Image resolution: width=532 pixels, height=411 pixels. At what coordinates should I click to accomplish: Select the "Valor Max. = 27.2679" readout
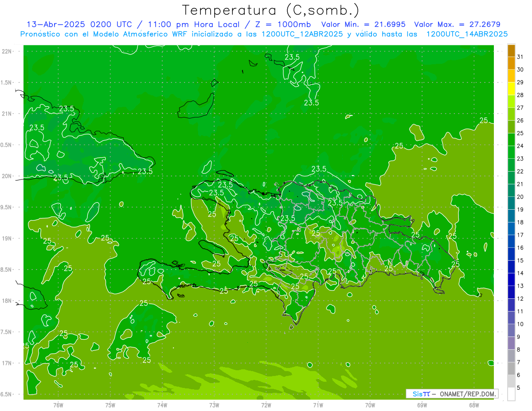coord(457,24)
